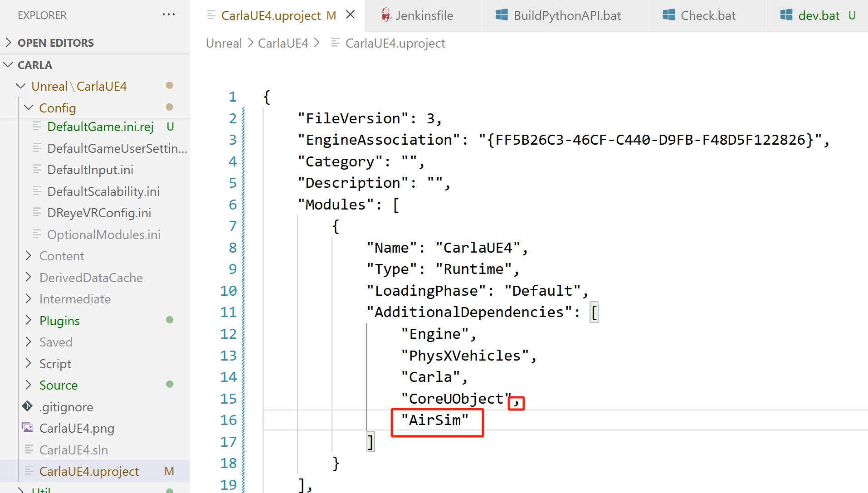This screenshot has height=493, width=868.
Task: Click the Windows icon on BuildPythonAPI.bat tab
Action: pos(502,15)
